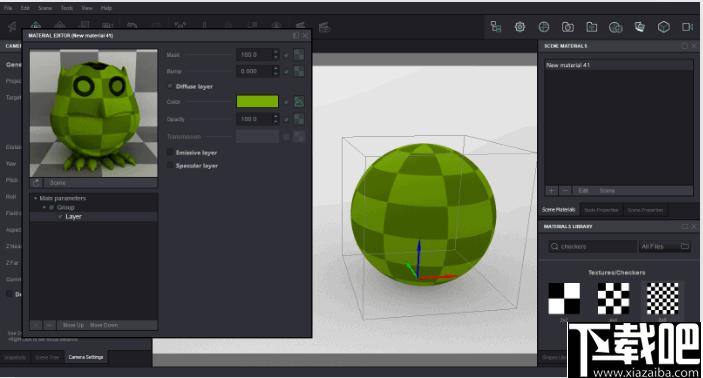703x378 pixels.
Task: Adjust the Bump value stepper arrows
Action: (276, 71)
